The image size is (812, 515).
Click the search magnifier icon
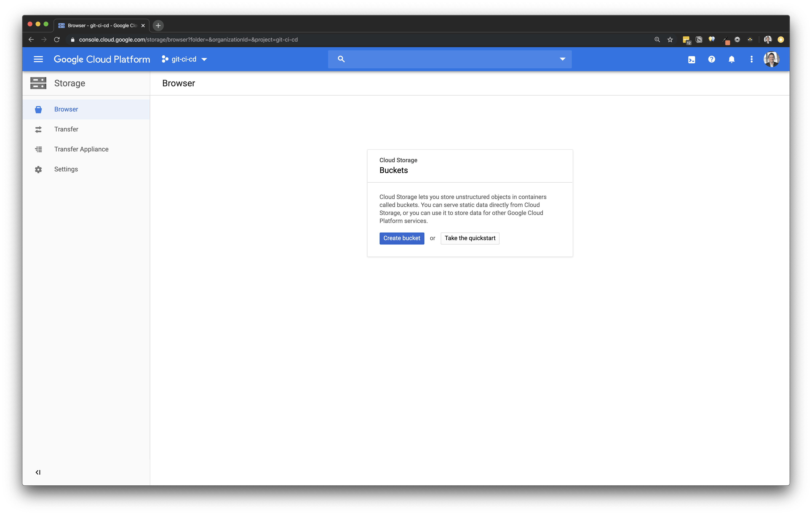pyautogui.click(x=341, y=59)
